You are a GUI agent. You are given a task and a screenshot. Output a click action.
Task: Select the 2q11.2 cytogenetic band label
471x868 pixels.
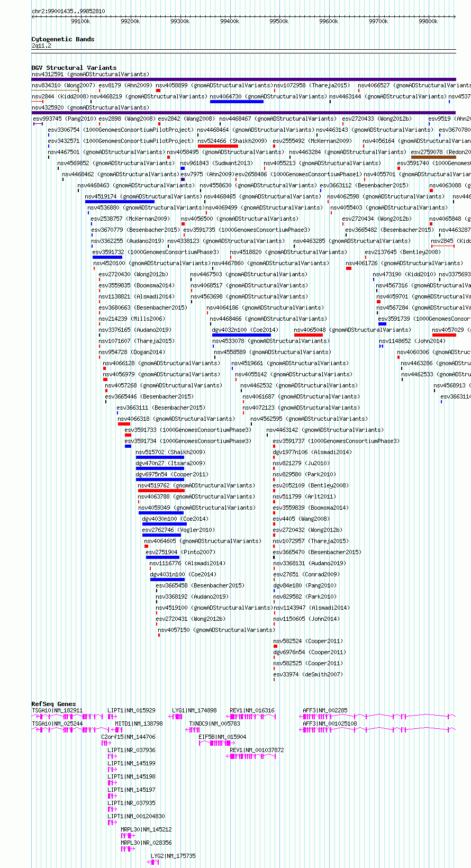click(41, 46)
